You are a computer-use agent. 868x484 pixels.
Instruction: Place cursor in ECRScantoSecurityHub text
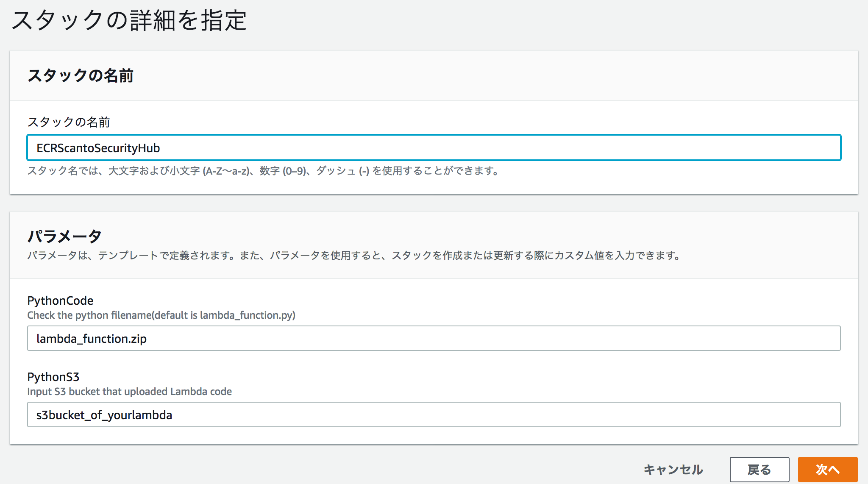tap(98, 148)
